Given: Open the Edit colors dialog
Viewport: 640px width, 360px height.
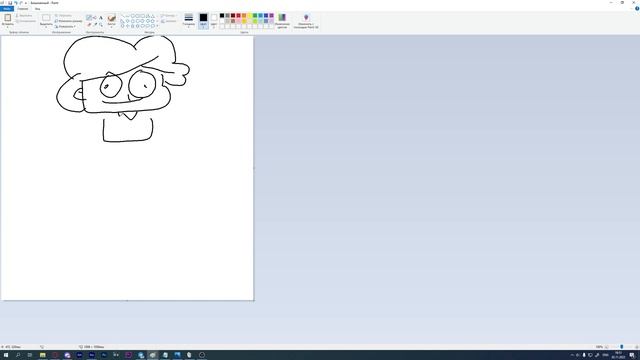Looking at the screenshot, I should pyautogui.click(x=282, y=21).
